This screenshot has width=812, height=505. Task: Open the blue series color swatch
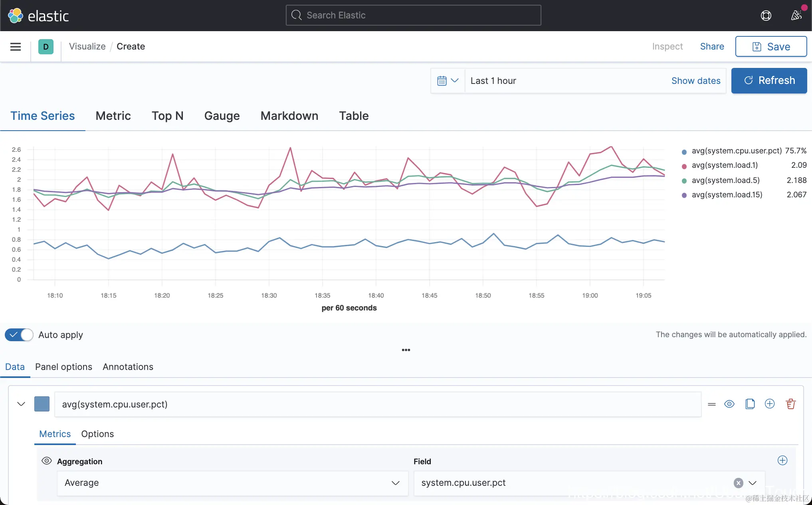coord(42,404)
